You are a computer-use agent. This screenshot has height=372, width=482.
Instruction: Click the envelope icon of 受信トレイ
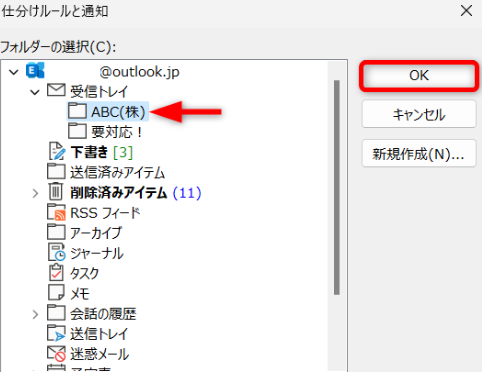(x=56, y=90)
